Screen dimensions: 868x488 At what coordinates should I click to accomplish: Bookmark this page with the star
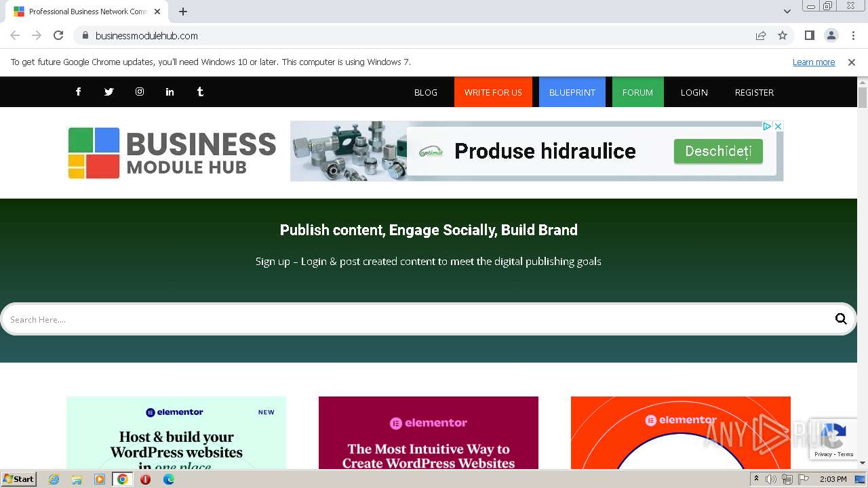[783, 35]
